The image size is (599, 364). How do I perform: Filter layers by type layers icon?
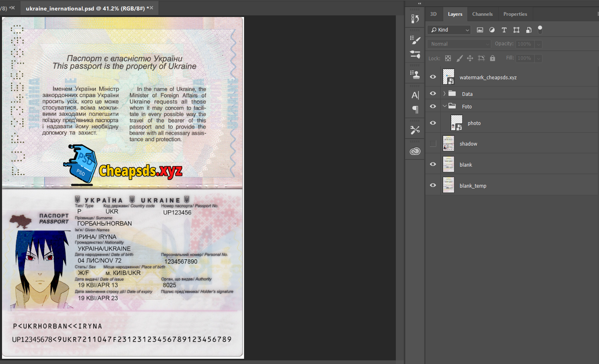pyautogui.click(x=504, y=30)
